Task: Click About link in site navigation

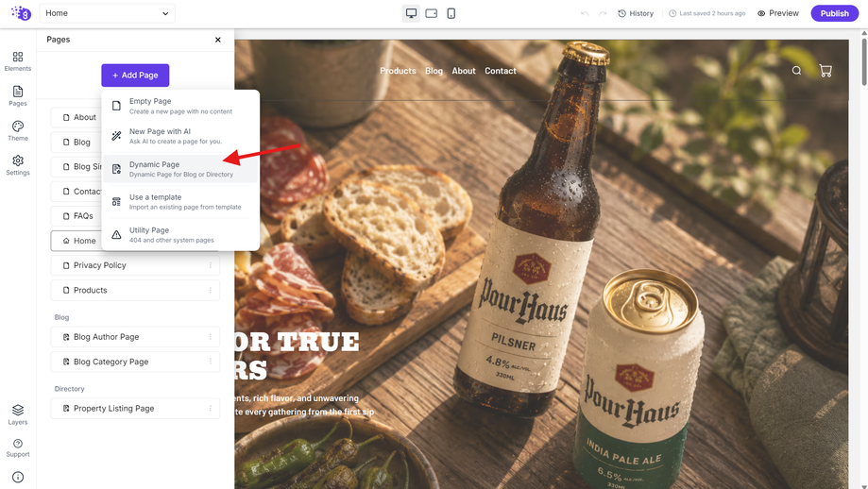Action: 464,71
